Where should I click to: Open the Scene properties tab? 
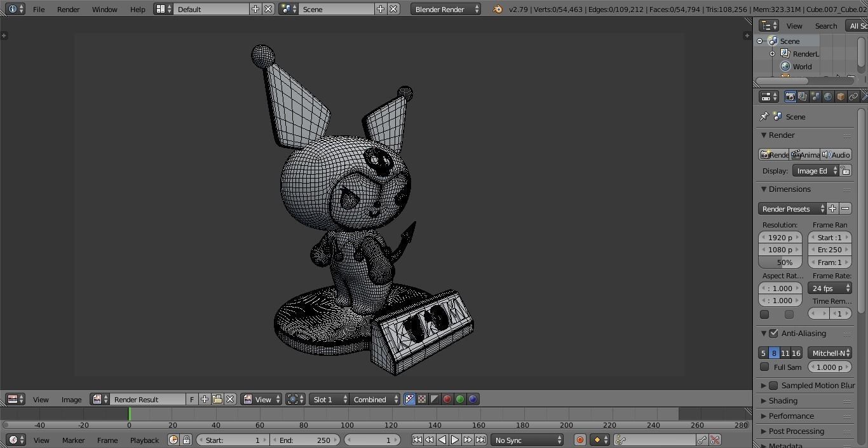click(815, 97)
